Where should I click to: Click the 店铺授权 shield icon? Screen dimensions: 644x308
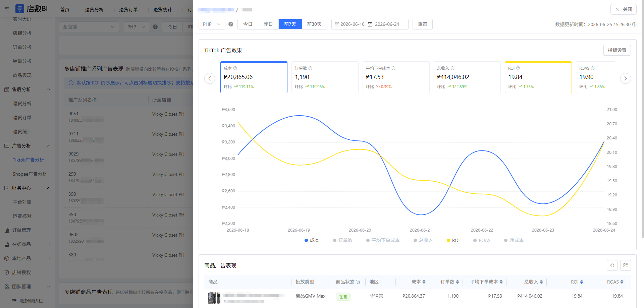click(7, 272)
